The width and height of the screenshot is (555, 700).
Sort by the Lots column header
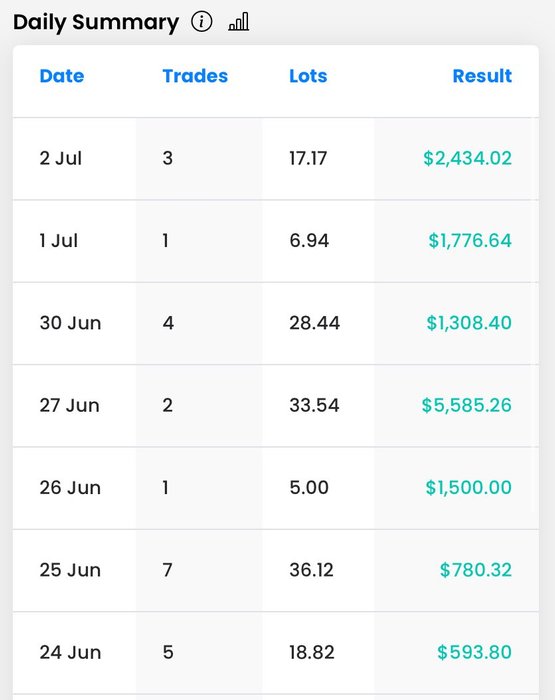tap(308, 76)
